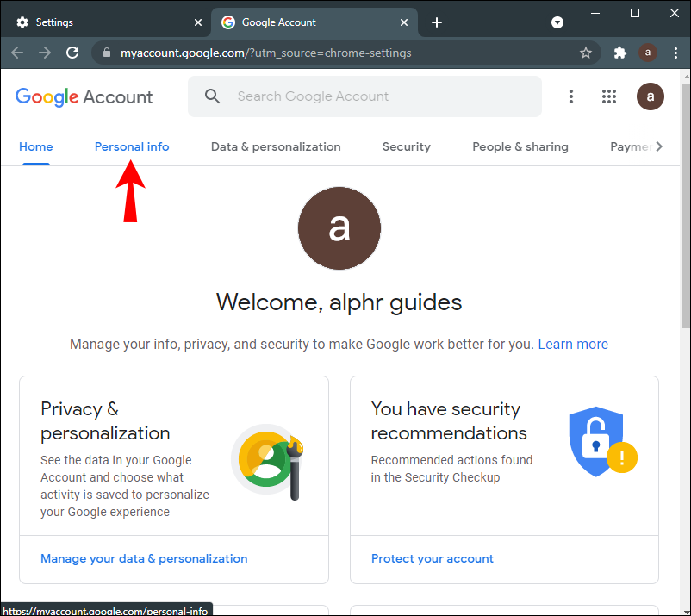Click the Protect your account link
The width and height of the screenshot is (691, 616).
point(433,558)
